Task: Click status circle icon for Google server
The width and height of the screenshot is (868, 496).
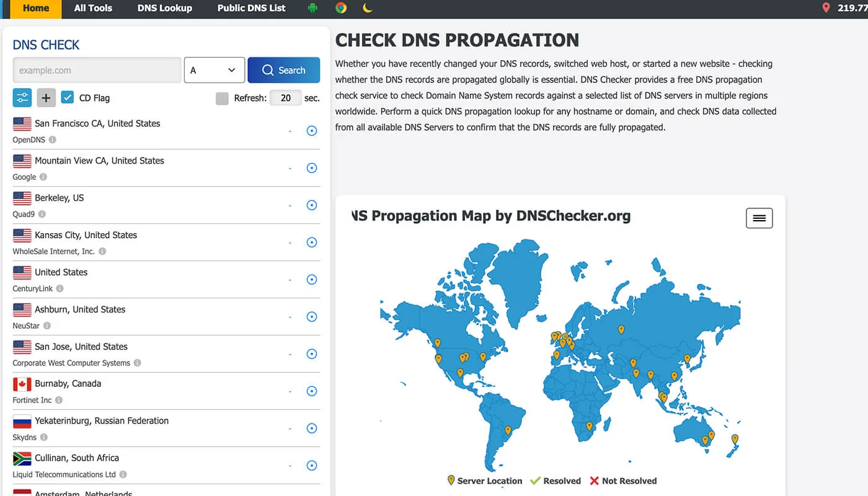Action: [312, 168]
